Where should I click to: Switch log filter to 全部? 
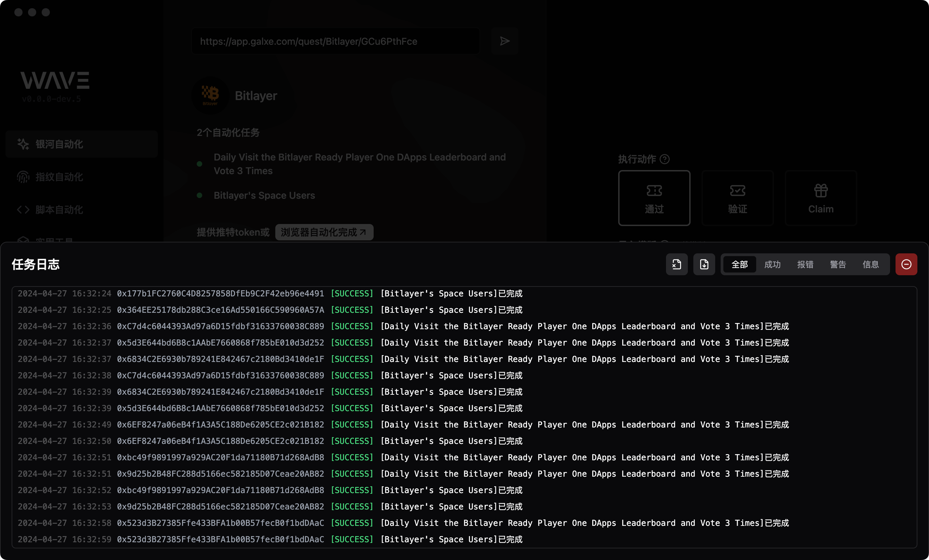pyautogui.click(x=739, y=264)
